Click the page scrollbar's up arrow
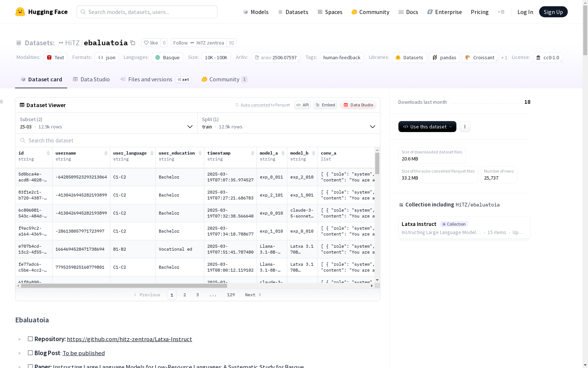The width and height of the screenshot is (588, 368). tap(585, 3)
